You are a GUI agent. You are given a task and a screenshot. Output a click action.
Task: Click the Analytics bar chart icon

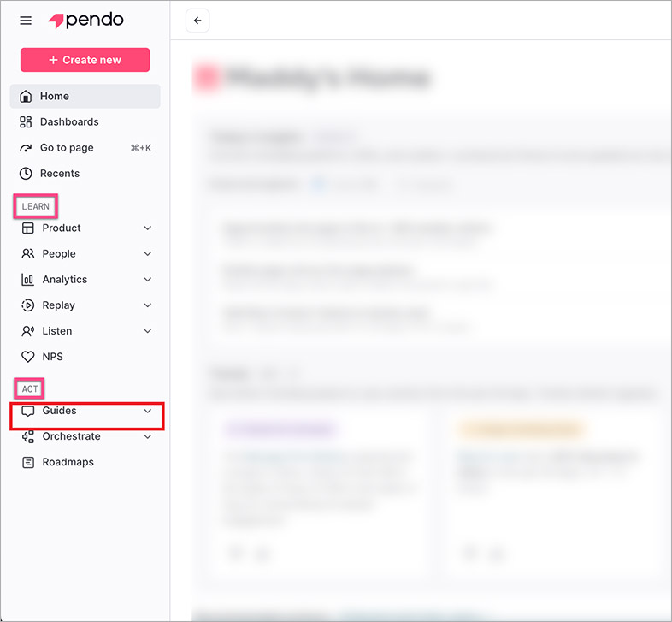pyautogui.click(x=27, y=279)
